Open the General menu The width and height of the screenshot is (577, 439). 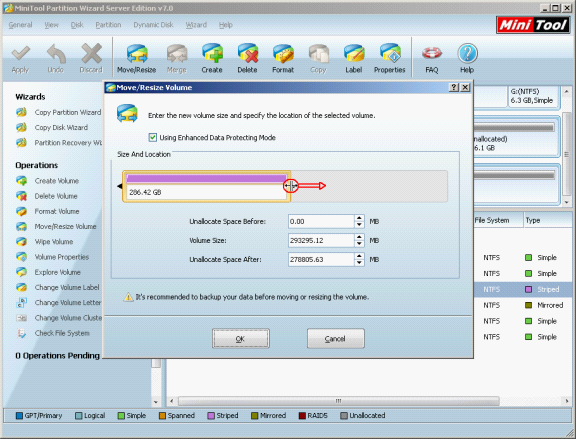pyautogui.click(x=20, y=25)
